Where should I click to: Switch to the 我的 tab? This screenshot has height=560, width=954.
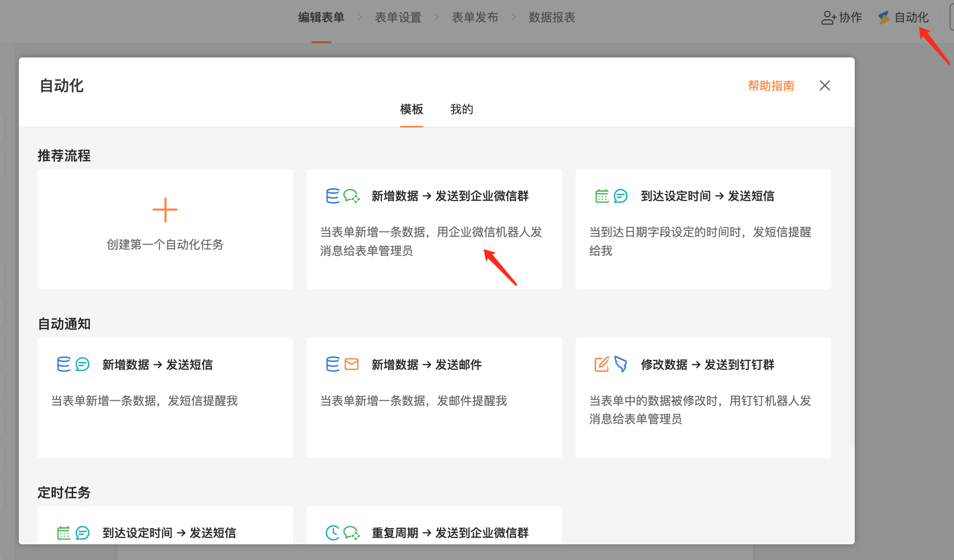[x=462, y=109]
